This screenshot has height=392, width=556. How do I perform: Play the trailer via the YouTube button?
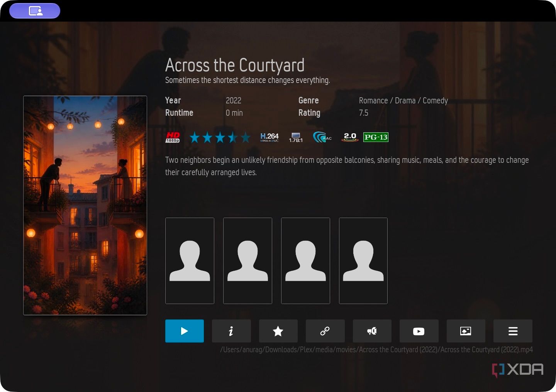(419, 331)
